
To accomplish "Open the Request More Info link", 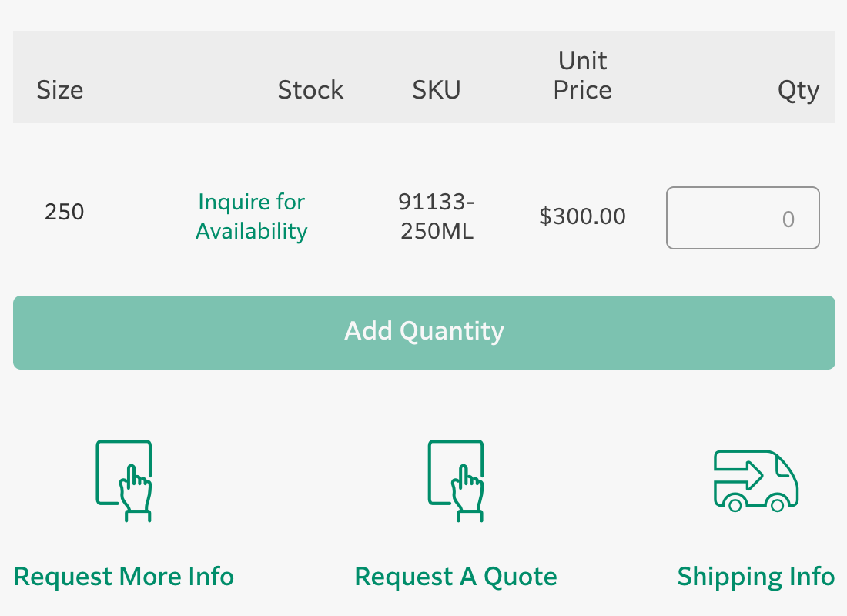I will click(x=124, y=577).
